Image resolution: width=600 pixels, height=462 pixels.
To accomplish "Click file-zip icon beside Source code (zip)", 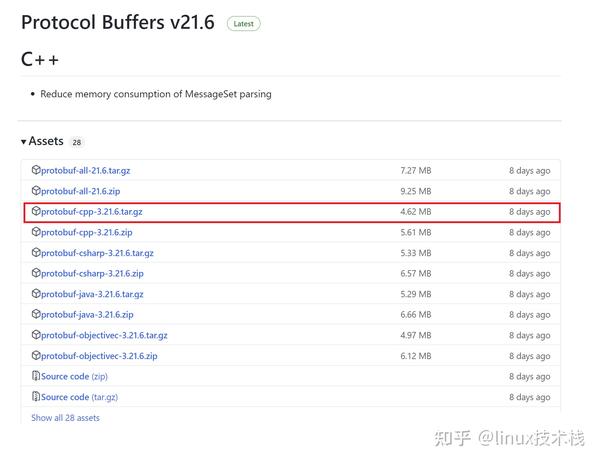I will pyautogui.click(x=36, y=377).
